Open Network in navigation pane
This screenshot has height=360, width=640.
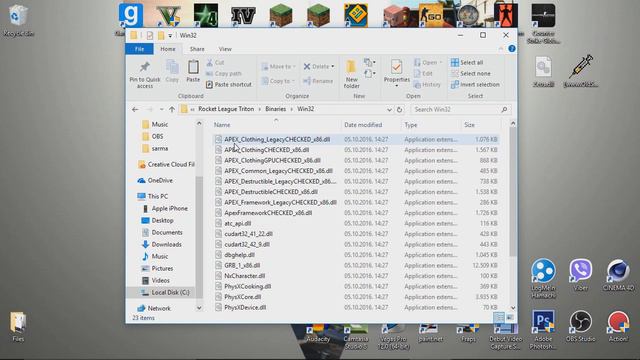tap(154, 308)
